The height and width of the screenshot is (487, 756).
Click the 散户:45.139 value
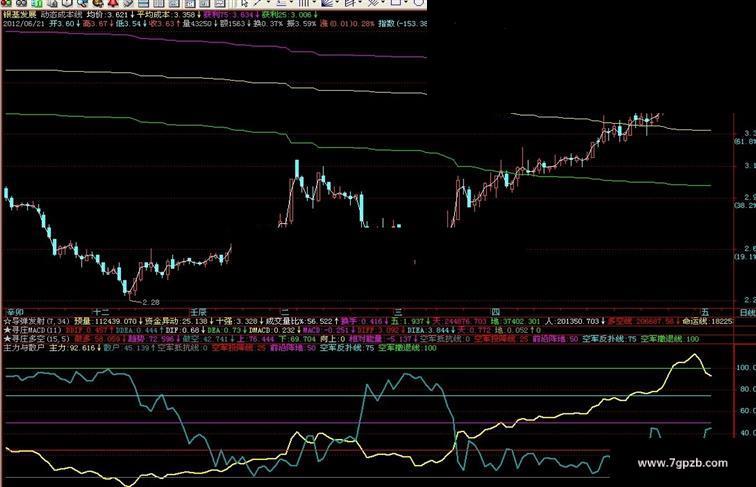point(126,348)
